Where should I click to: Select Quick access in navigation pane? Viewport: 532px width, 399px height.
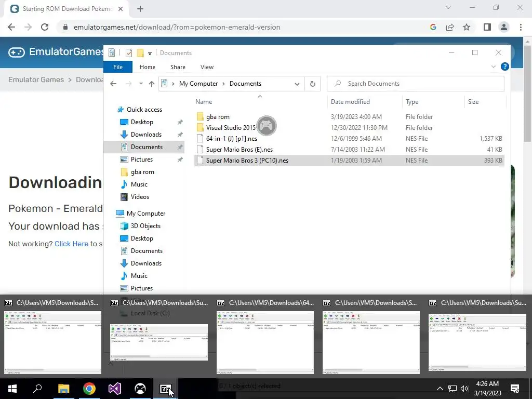point(144,110)
